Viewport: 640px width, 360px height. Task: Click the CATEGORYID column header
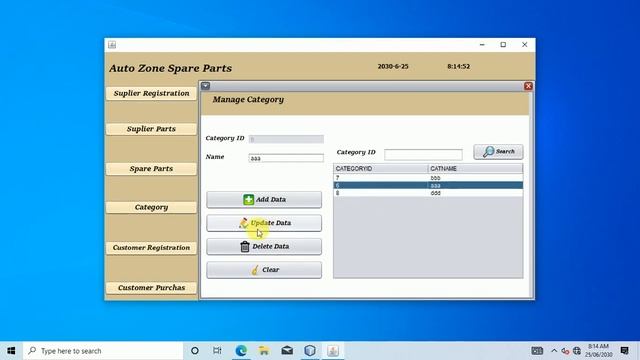(380, 169)
